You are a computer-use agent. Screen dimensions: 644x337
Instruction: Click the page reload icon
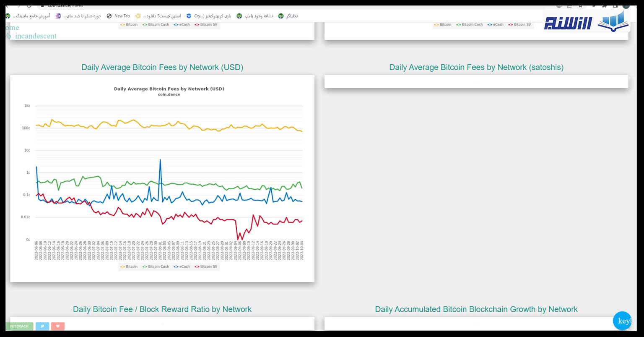coord(29,6)
